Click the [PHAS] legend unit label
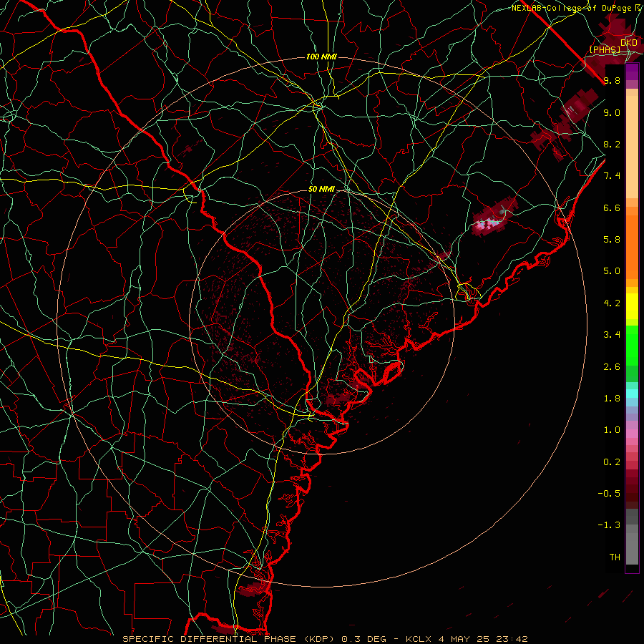Image resolution: width=644 pixels, height=644 pixels. tap(605, 49)
